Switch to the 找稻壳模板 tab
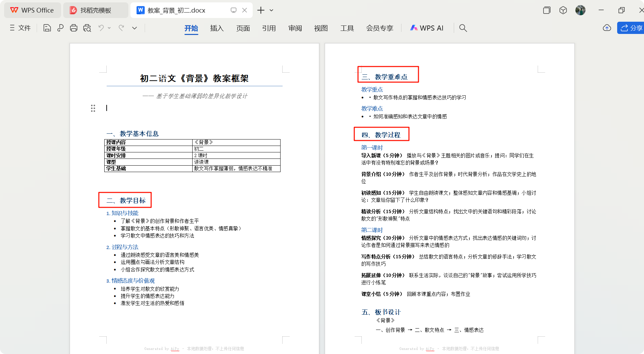The image size is (644, 354). 95,10
